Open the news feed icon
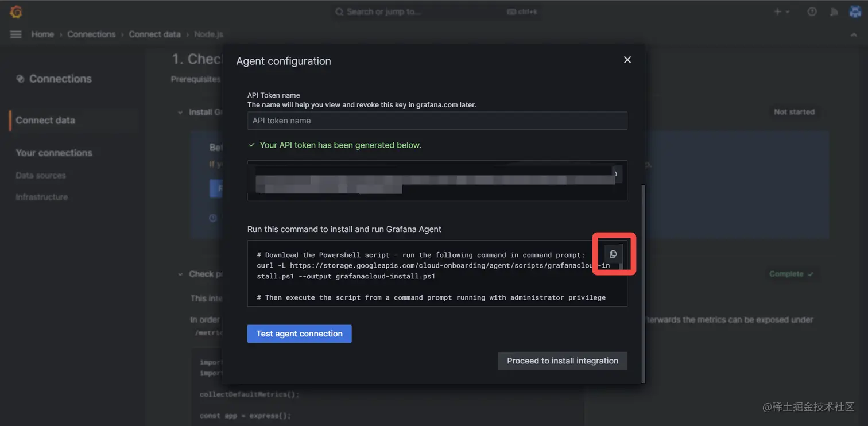The width and height of the screenshot is (868, 426). (834, 11)
